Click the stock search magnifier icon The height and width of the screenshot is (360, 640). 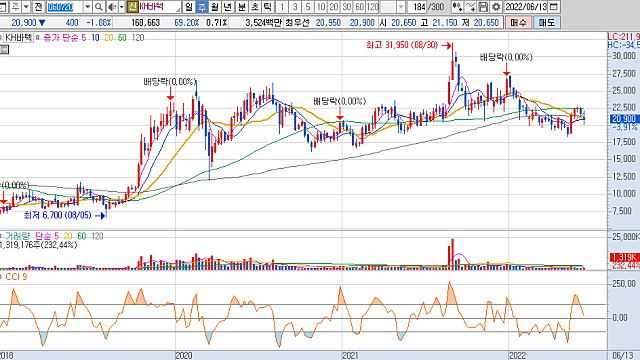tap(99, 7)
